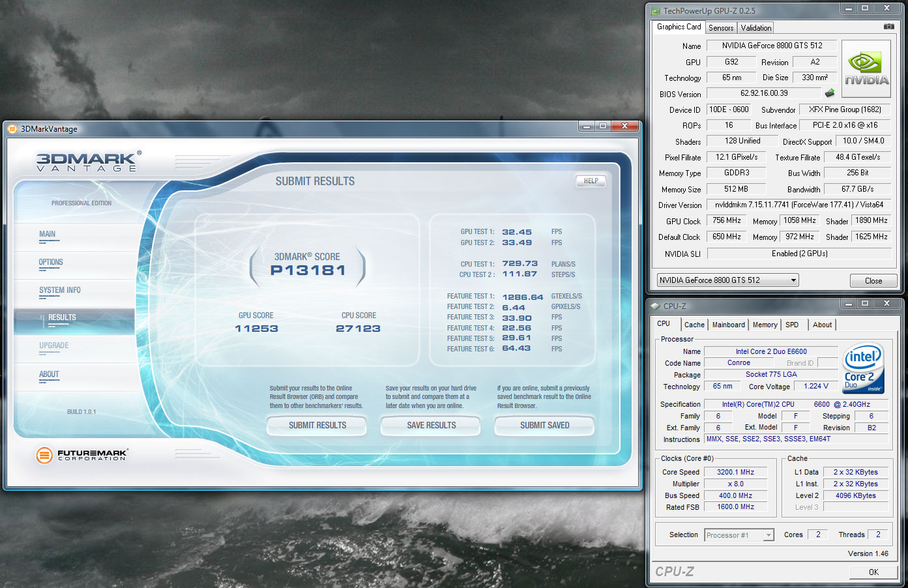Click the Subvendor XFX Pine Group field

click(845, 110)
